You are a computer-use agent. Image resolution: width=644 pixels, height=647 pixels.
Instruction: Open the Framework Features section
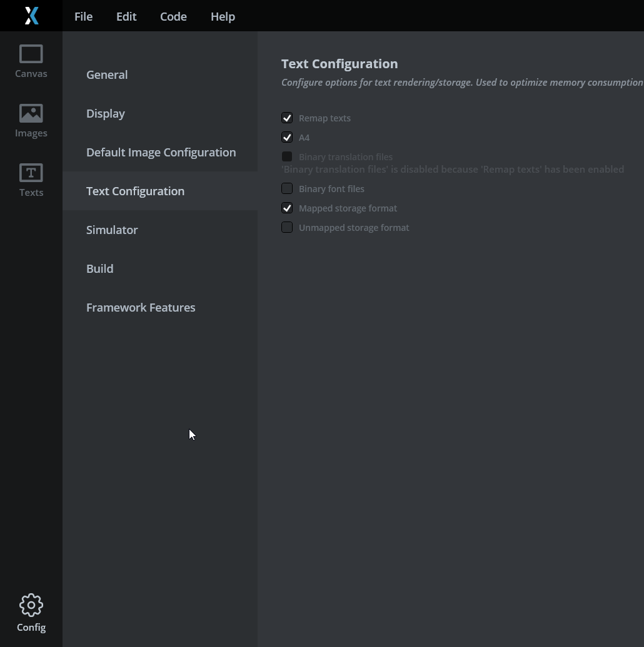(141, 307)
